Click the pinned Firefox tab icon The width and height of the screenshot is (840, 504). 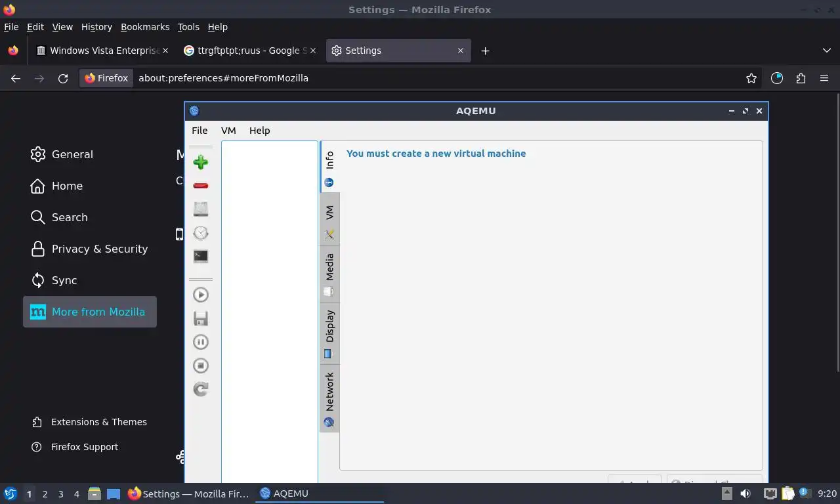tap(13, 51)
